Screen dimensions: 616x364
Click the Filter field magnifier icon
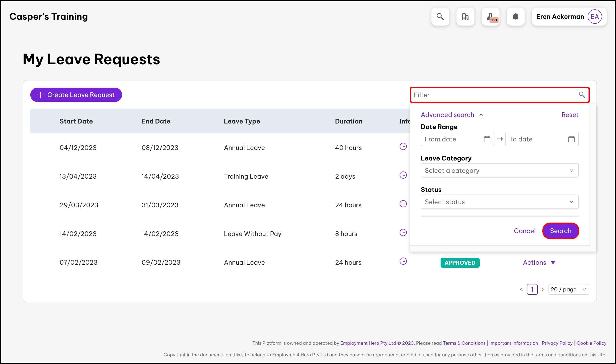[582, 95]
